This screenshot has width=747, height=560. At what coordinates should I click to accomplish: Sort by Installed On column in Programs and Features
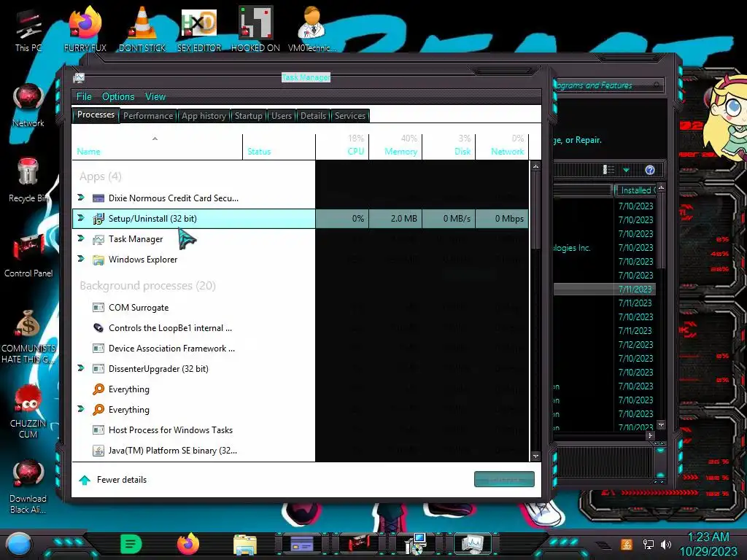(635, 190)
